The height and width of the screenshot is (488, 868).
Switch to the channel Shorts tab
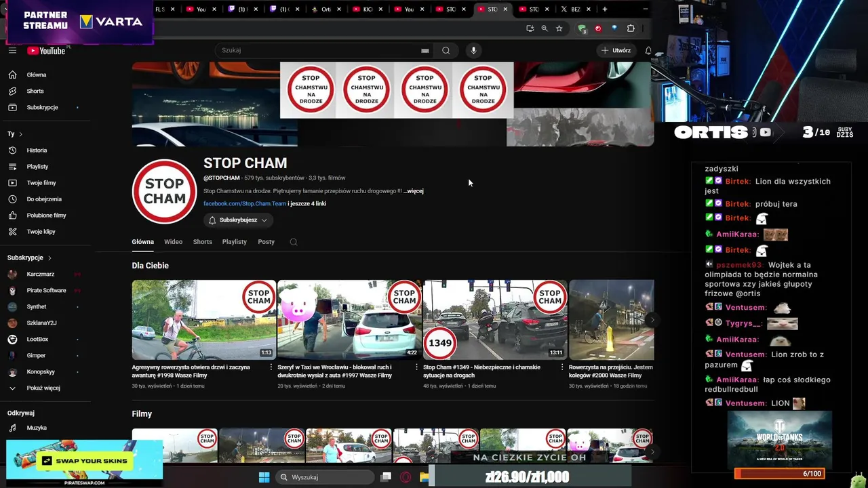coord(202,242)
